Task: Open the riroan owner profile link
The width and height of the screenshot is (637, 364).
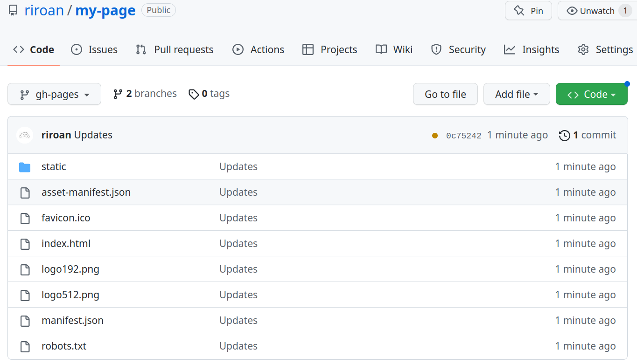Action: coord(44,10)
